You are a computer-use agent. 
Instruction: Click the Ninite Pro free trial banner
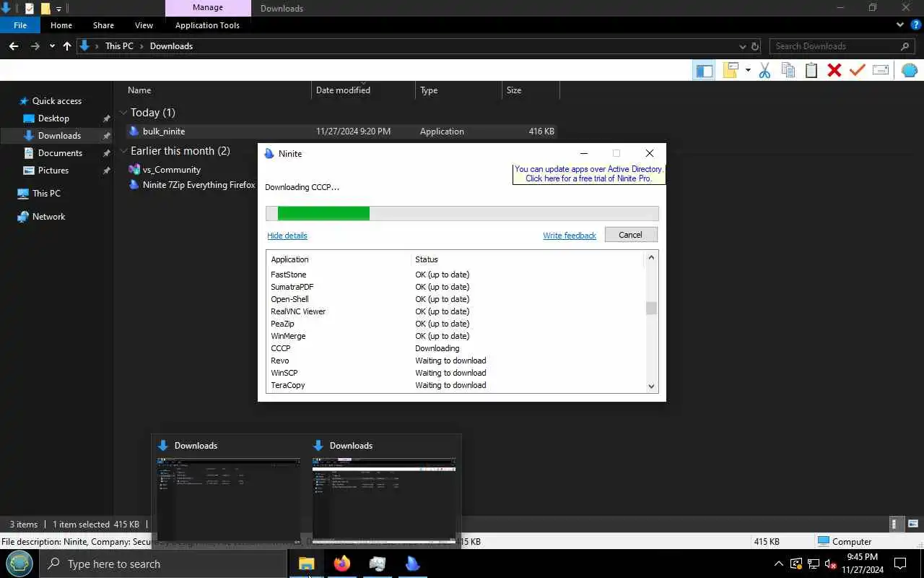(x=589, y=174)
